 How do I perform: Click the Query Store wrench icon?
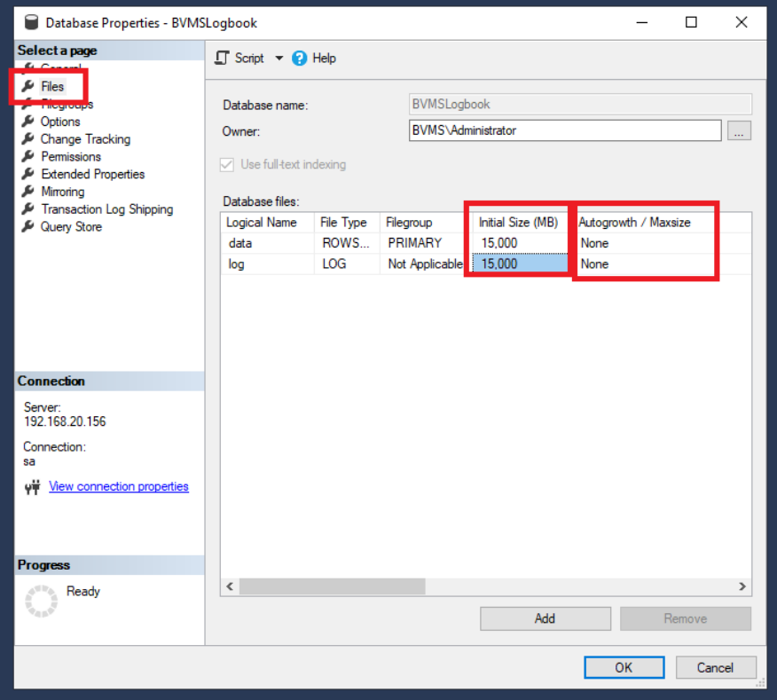pos(28,227)
